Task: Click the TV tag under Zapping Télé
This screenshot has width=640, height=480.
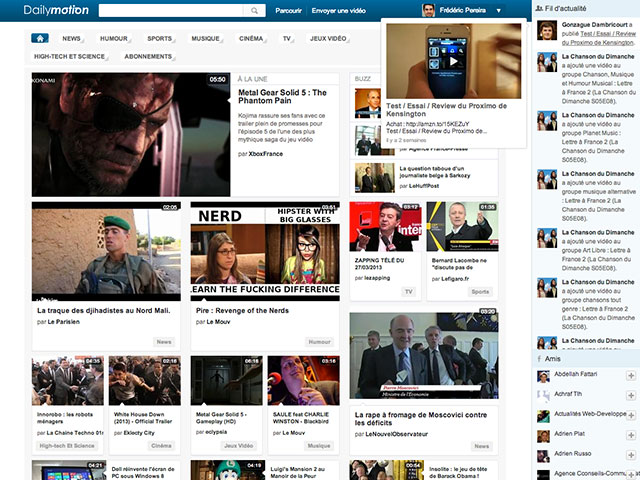Action: tap(409, 292)
